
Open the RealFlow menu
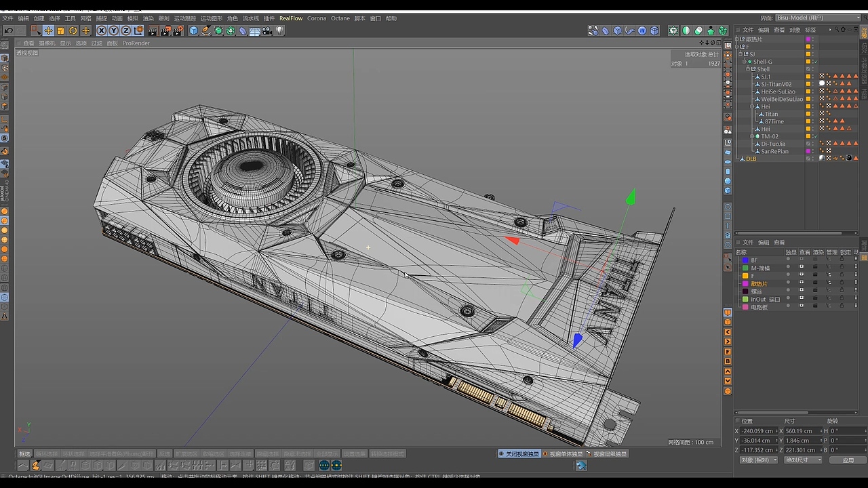291,18
